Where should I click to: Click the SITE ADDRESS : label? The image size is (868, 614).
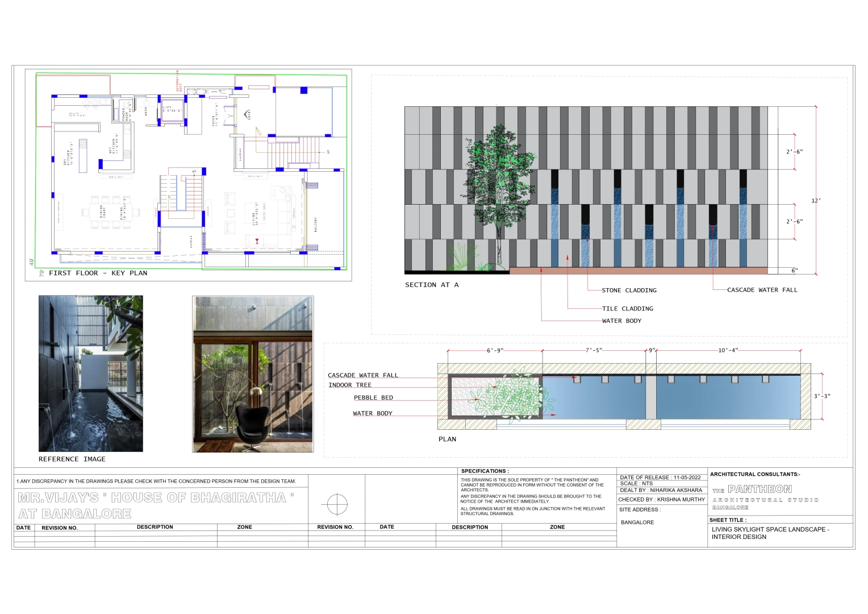coord(640,510)
